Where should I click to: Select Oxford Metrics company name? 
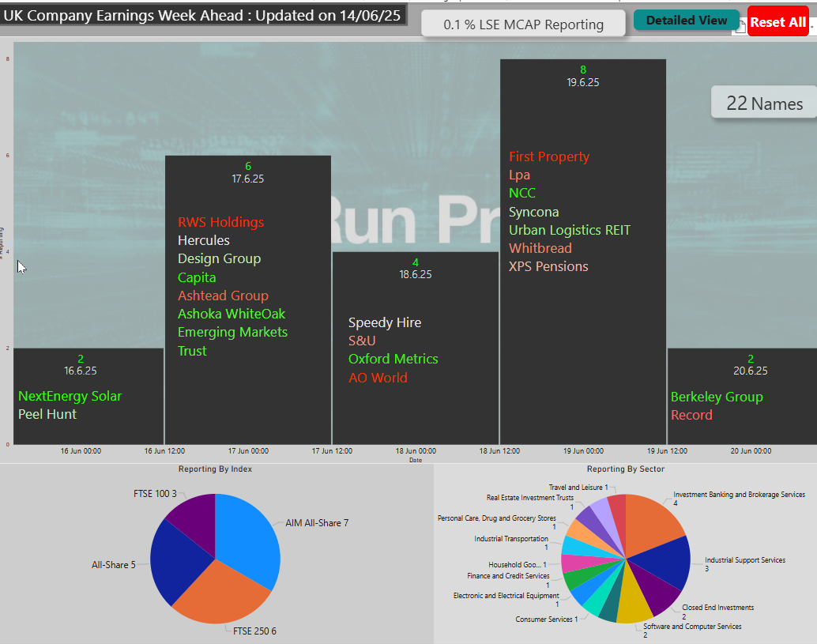393,359
